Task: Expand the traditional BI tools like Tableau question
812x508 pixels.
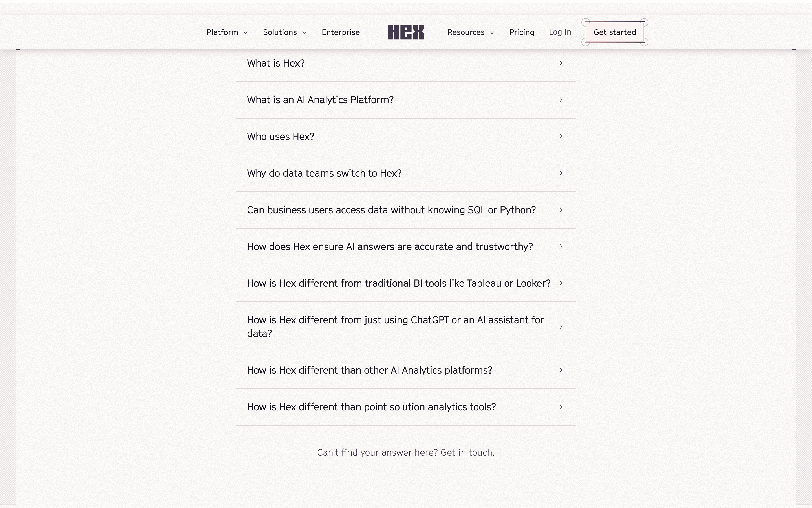Action: 406,283
